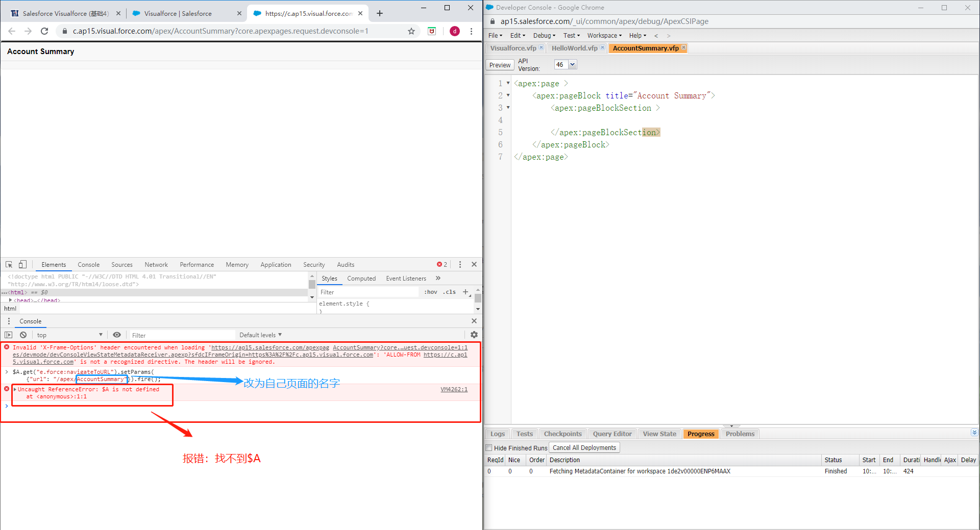Viewport: 980px width, 530px height.
Task: Collapse apex:pageBlock fold on line 2
Action: [x=508, y=95]
